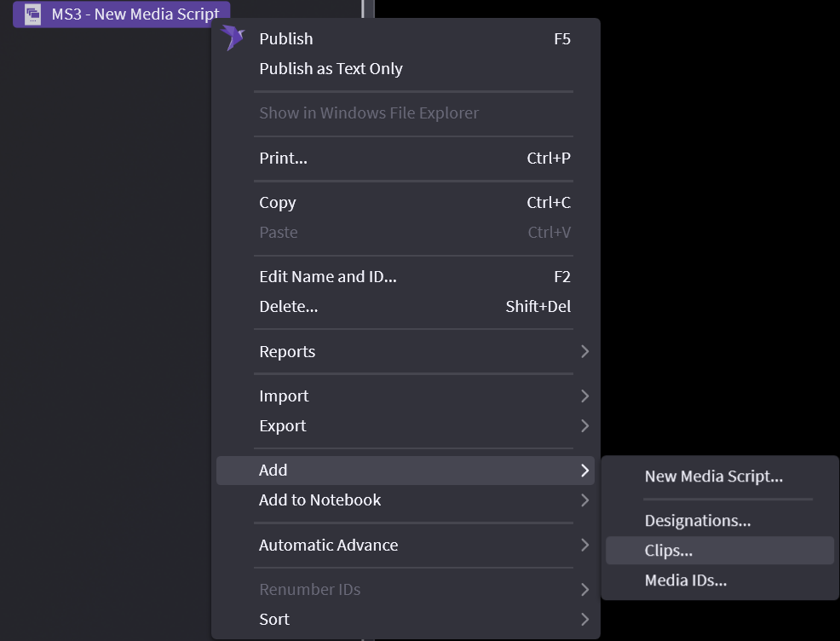Select Delete from the context menu
The width and height of the screenshot is (840, 641).
[288, 307]
